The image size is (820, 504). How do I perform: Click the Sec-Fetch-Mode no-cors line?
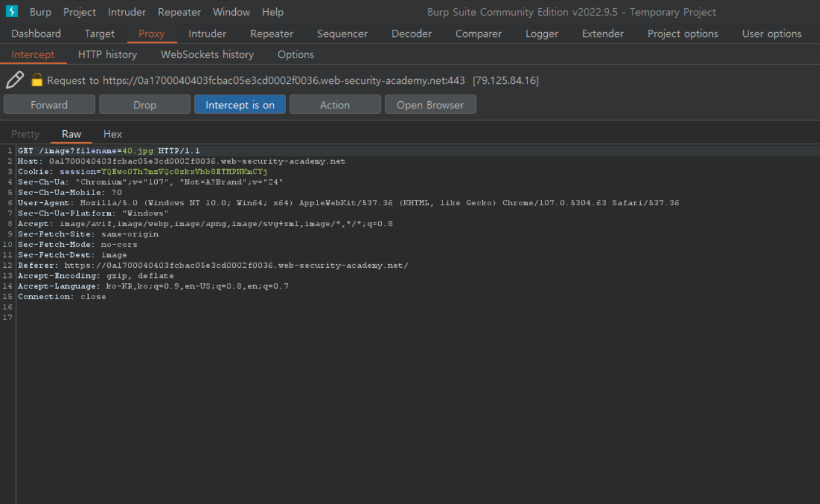pyautogui.click(x=77, y=245)
